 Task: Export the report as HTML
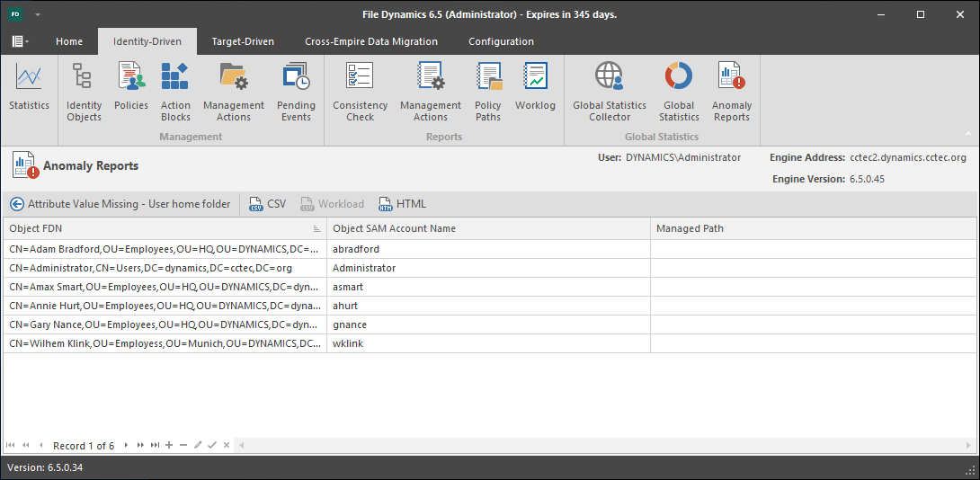(402, 204)
